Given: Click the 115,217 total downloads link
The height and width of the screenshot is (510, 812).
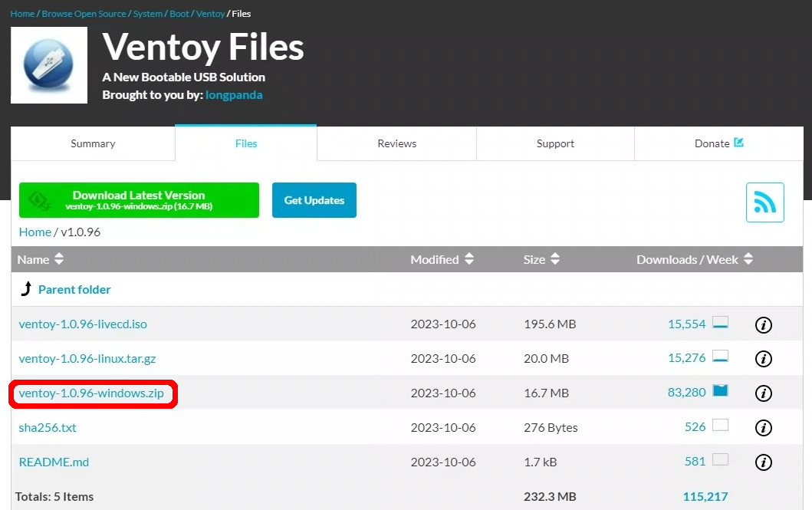Looking at the screenshot, I should coord(705,496).
